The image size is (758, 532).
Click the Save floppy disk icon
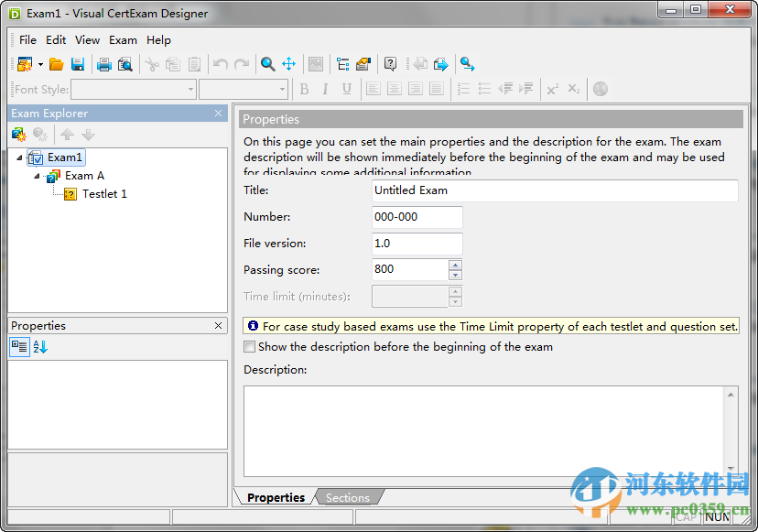(78, 64)
